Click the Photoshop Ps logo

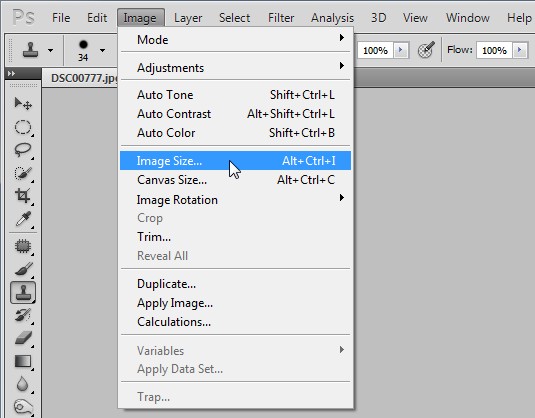pos(24,17)
